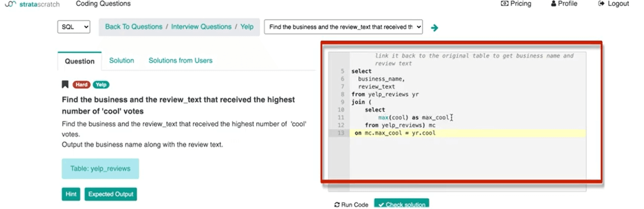Open the question selector dropdown
Image resolution: width=644 pixels, height=209 pixels.
pyautogui.click(x=343, y=27)
